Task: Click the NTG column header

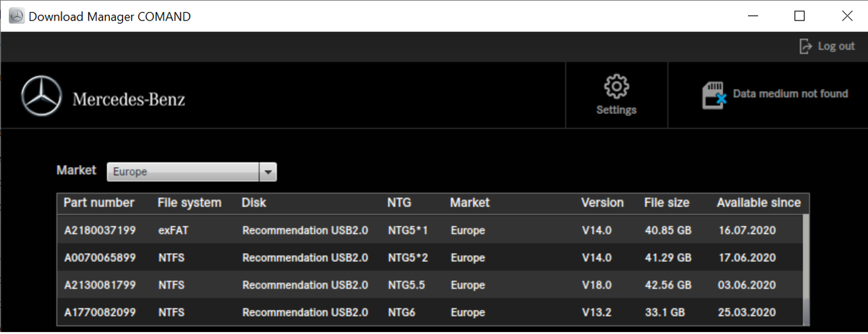Action: click(x=399, y=202)
